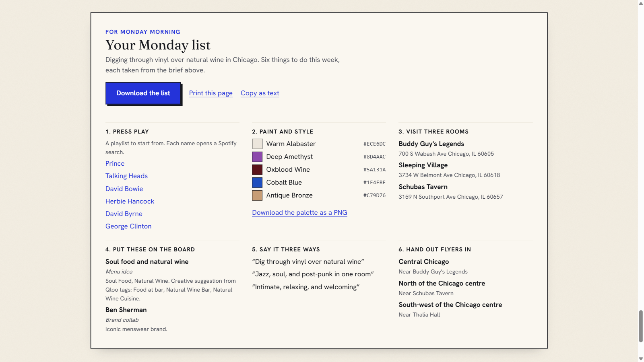Viewport: 644px width, 362px height.
Task: Click the Warm Alabaster color swatch
Action: 257,144
